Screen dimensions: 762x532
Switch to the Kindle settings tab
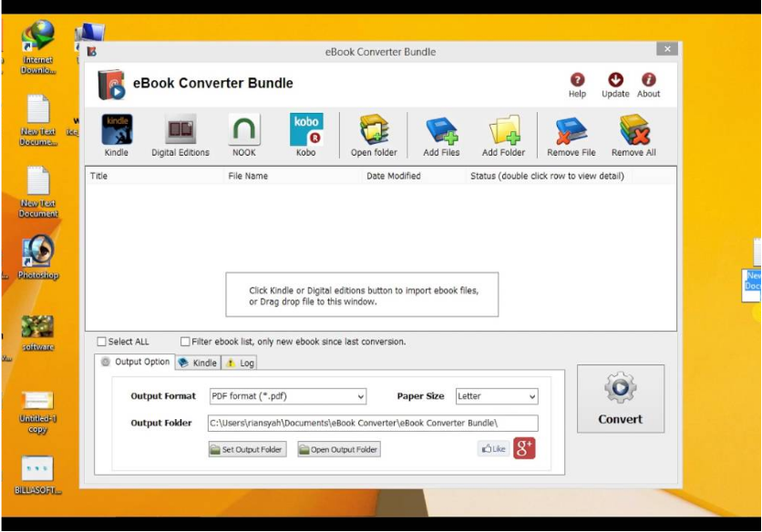pyautogui.click(x=198, y=363)
